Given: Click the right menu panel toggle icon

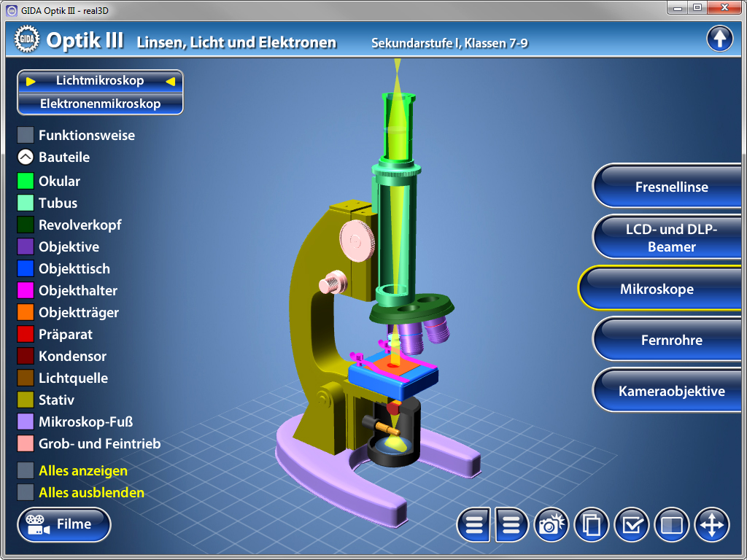Looking at the screenshot, I should (x=513, y=525).
